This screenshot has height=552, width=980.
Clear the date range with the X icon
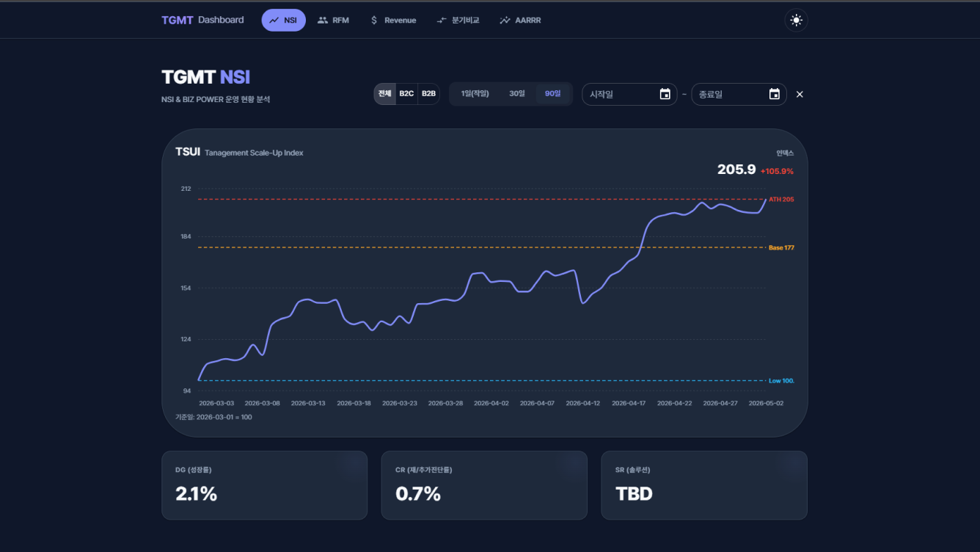[x=800, y=94]
